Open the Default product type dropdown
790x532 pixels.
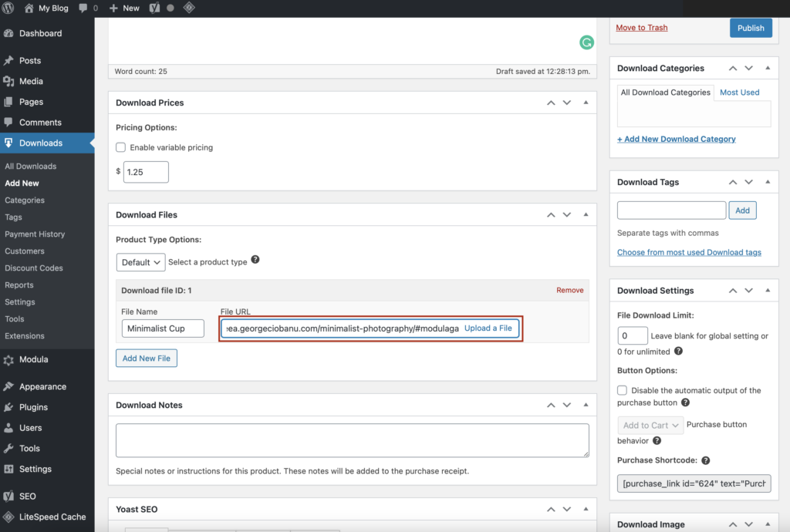tap(140, 262)
